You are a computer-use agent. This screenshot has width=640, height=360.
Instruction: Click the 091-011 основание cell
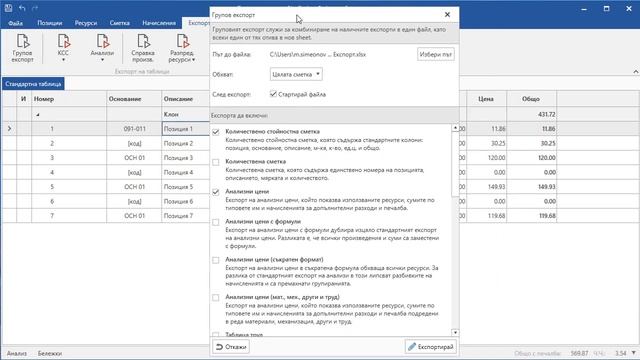134,129
